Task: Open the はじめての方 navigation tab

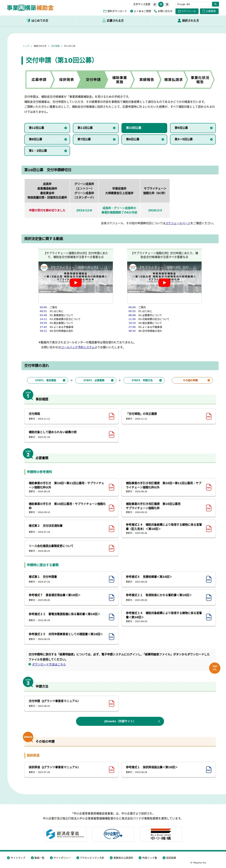Action: 37,21
